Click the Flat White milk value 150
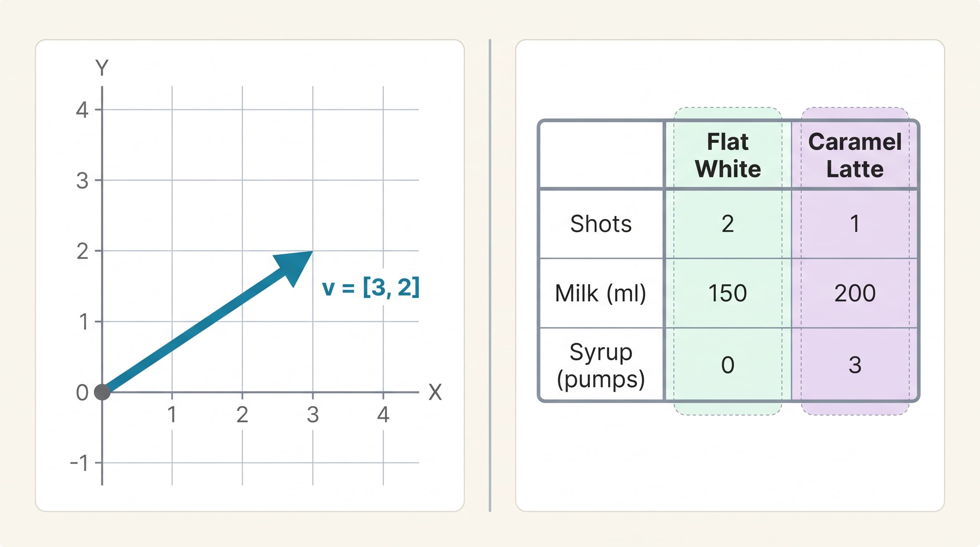The image size is (980, 547). click(728, 293)
